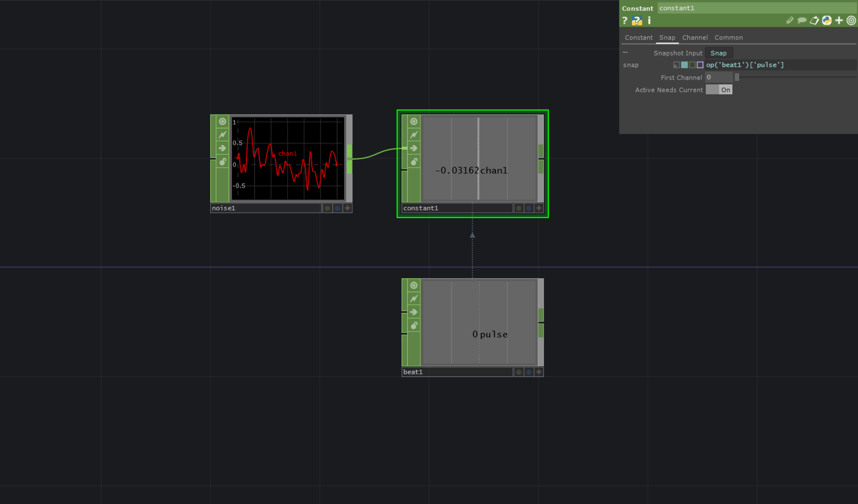Screen dimensions: 858x504
Task: Toggle beat1 lock flag
Action: click(x=414, y=326)
